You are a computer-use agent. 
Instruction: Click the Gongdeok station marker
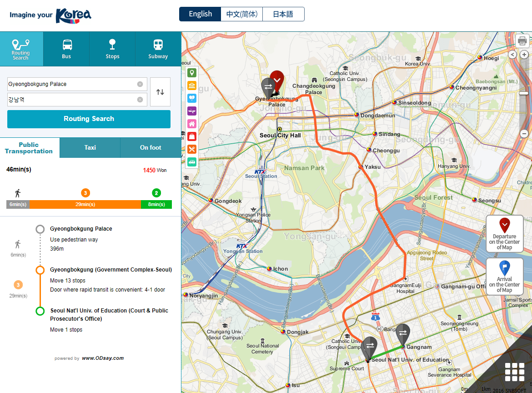pos(211,200)
